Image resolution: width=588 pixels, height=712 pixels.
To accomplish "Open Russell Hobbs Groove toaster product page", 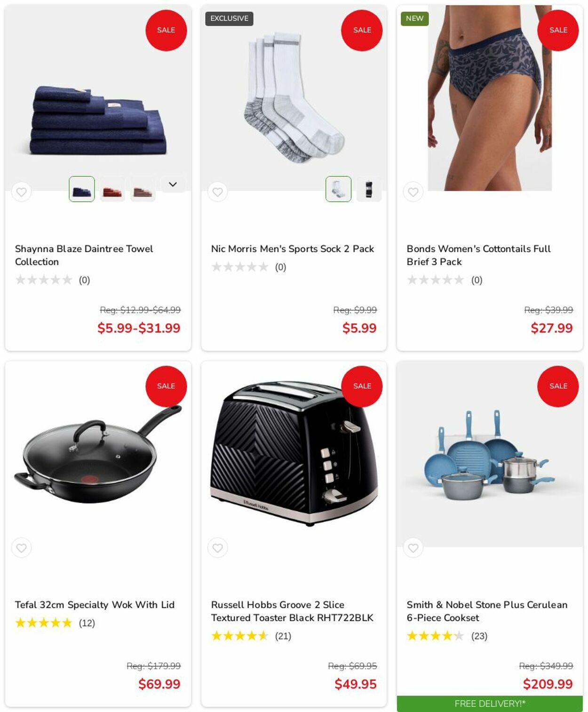I will (292, 611).
